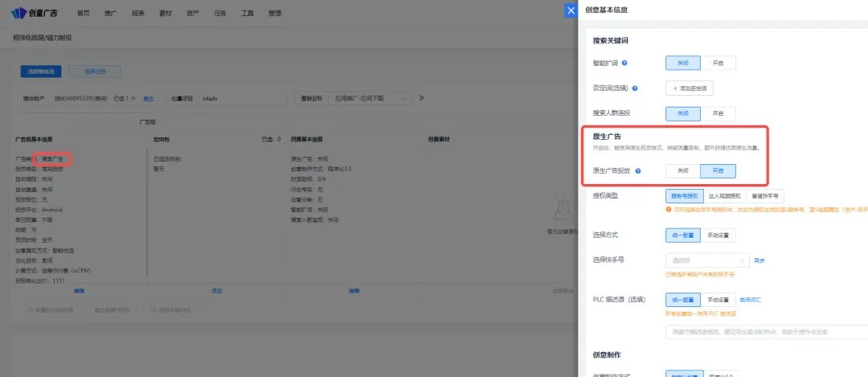Choose 服务号授权 for 授权类型
Image resolution: width=868 pixels, height=377 pixels.
(683, 196)
